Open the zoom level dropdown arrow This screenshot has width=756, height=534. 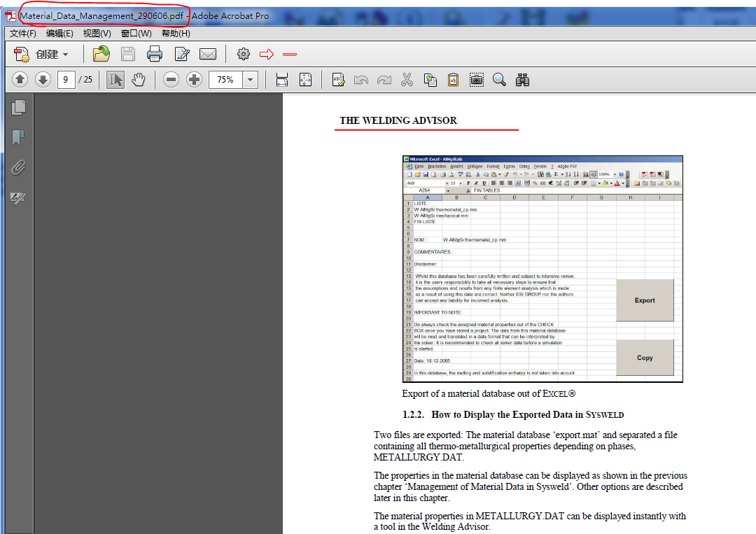250,80
